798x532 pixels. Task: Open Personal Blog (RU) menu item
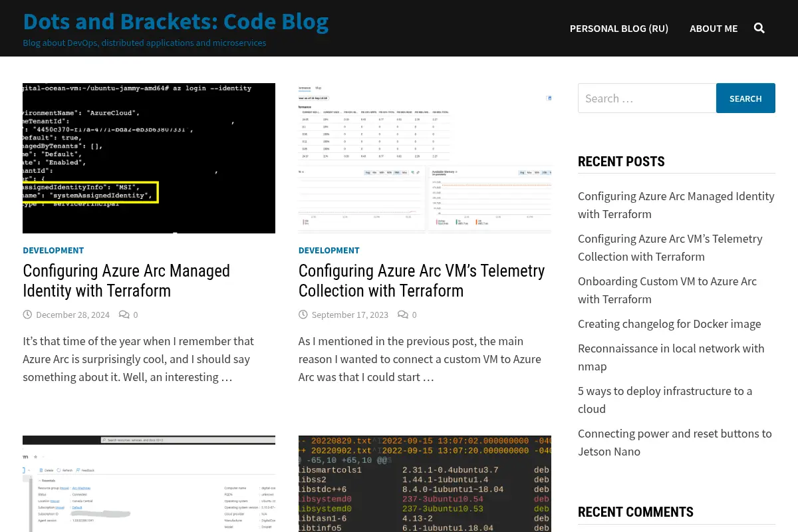tap(619, 28)
